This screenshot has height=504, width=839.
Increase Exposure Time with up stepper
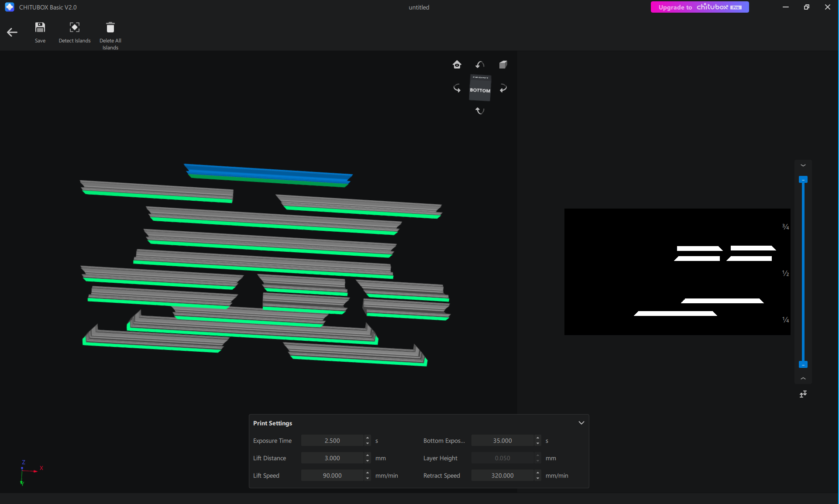(368, 438)
